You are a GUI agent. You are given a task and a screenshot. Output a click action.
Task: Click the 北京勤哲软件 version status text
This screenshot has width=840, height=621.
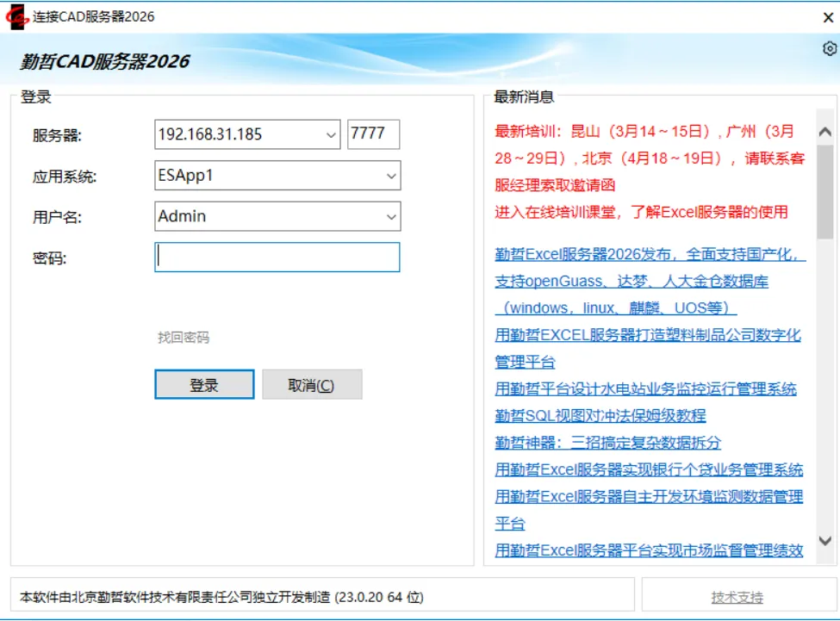[x=221, y=597]
